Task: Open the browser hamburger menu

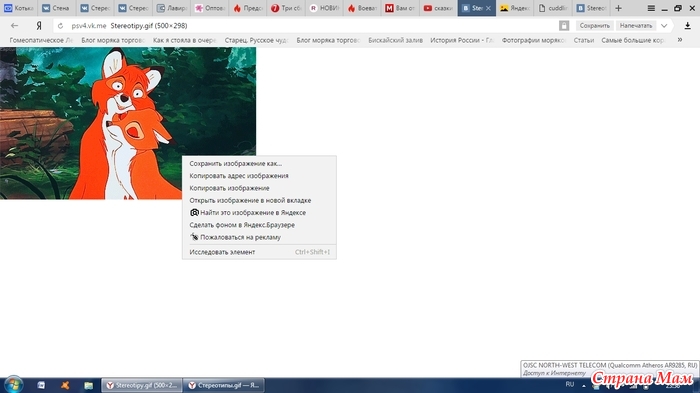Action: (x=651, y=8)
